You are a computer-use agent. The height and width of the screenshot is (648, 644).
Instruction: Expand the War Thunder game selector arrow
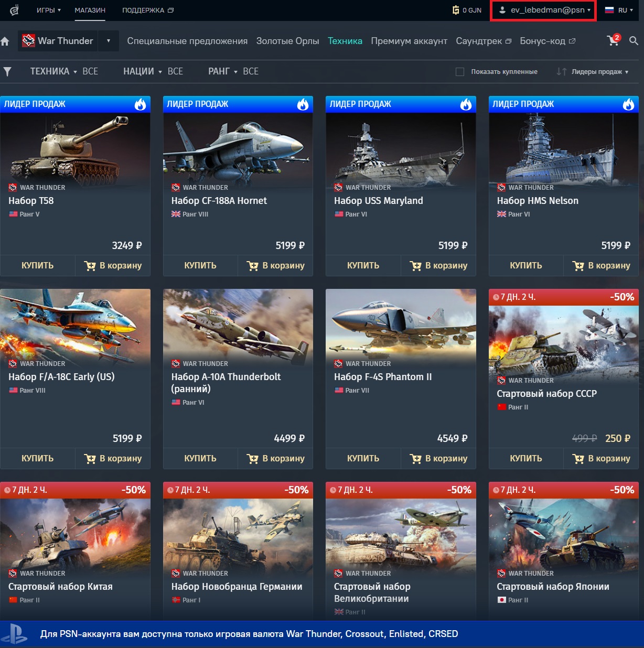(x=109, y=41)
